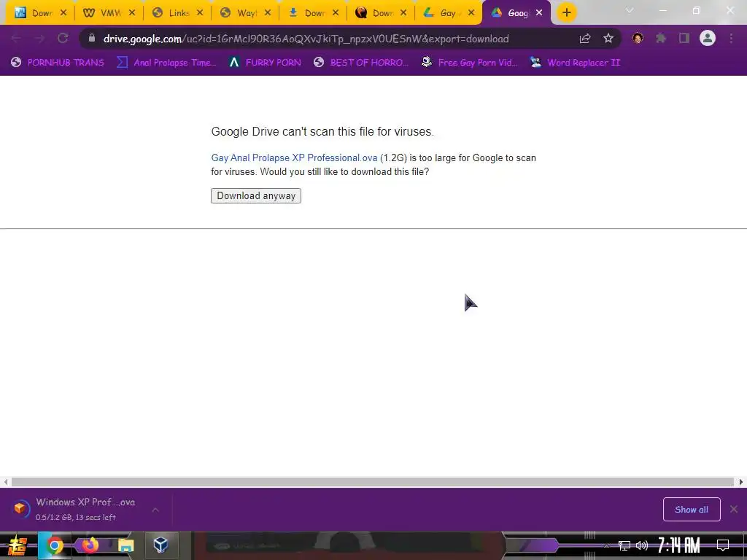Screen dimensions: 747x560
Task: Open the Word Replacer II bookmark
Action: point(575,63)
